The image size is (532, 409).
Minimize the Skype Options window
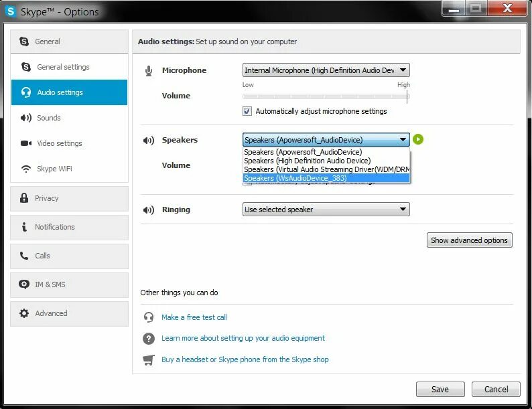pyautogui.click(x=454, y=9)
